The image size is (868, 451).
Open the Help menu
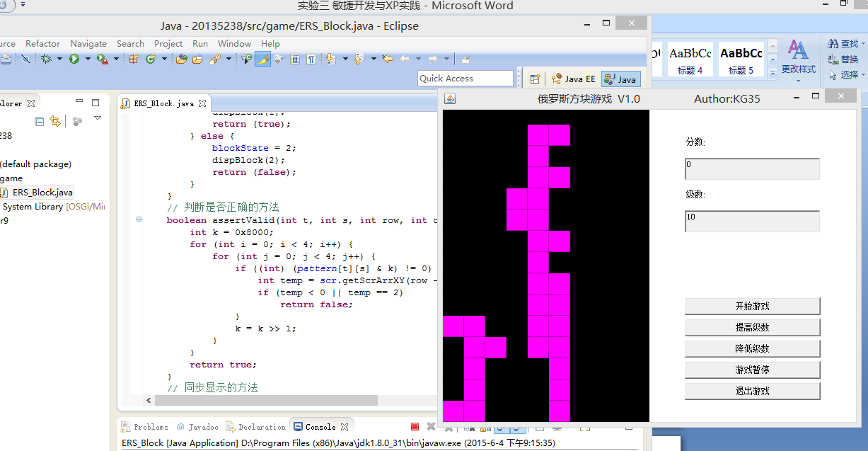pyautogui.click(x=270, y=44)
